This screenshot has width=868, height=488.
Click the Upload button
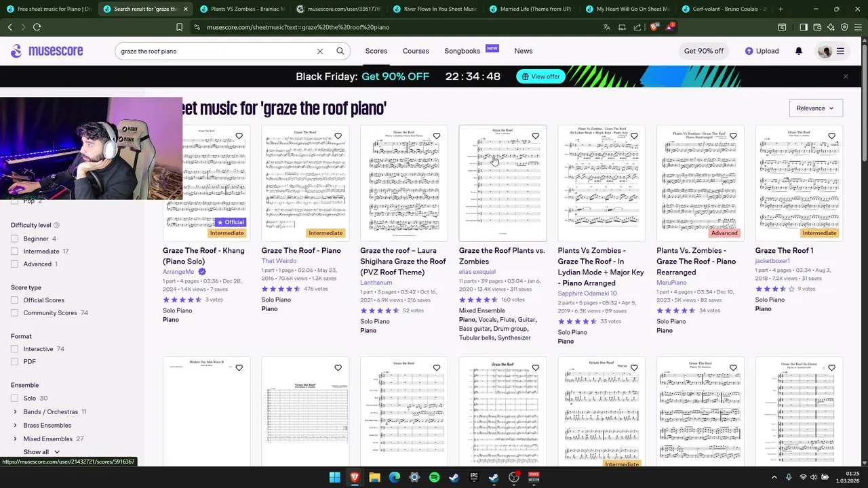tap(762, 51)
